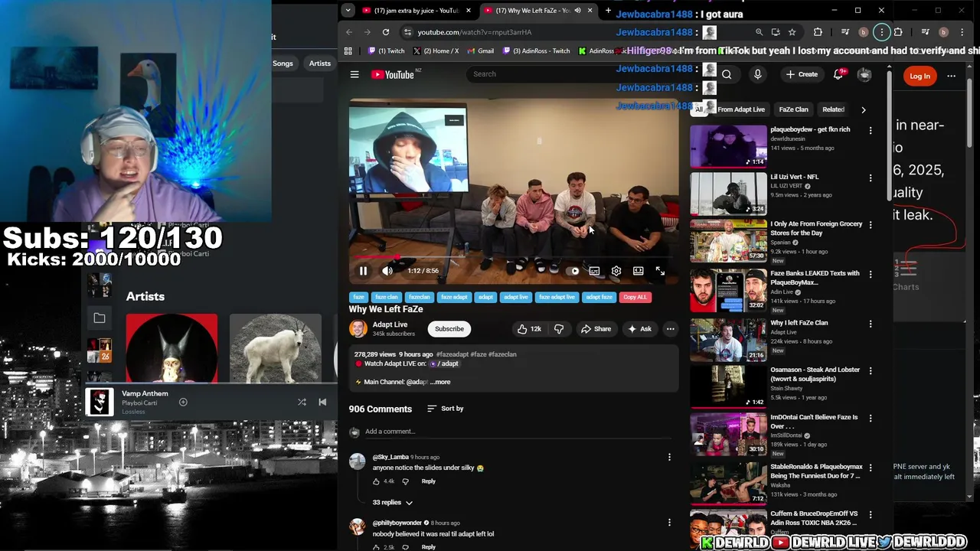This screenshot has height=551, width=980.
Task: Click the Add a comment field
Action: point(519,432)
